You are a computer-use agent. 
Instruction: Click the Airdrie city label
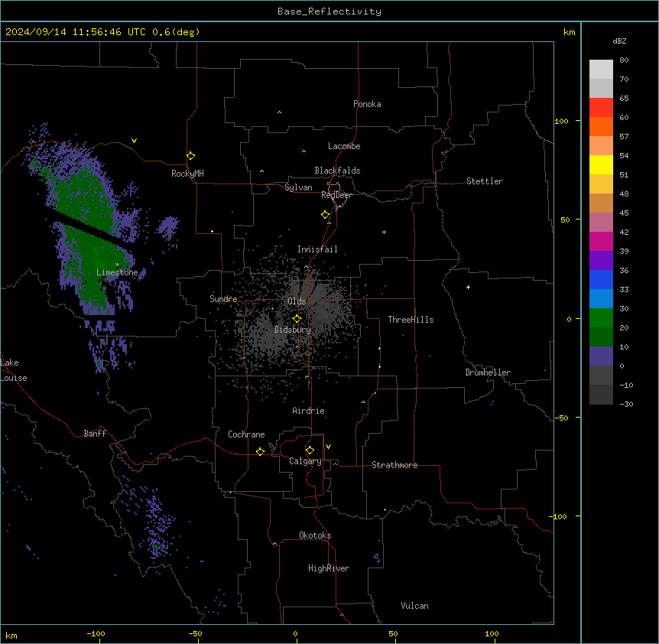308,411
